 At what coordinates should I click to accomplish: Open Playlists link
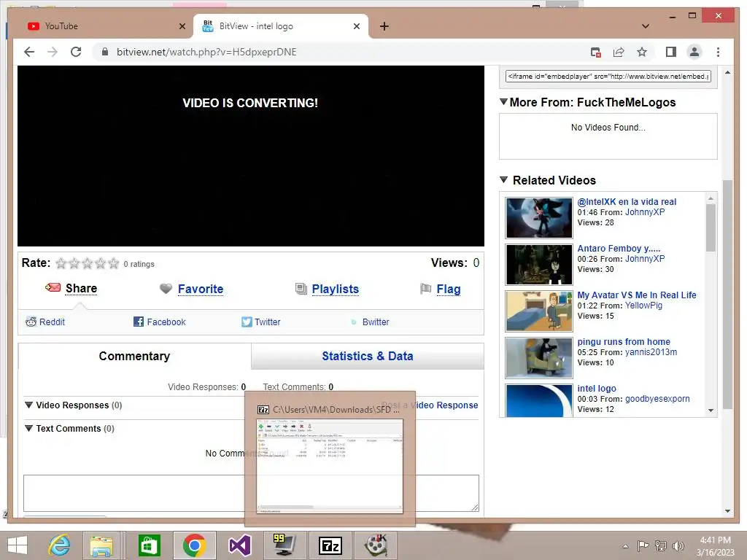[335, 289]
